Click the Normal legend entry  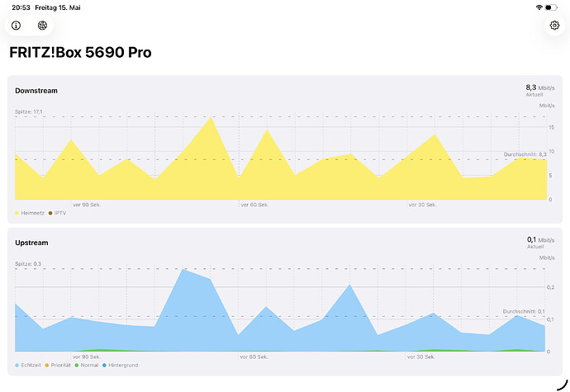coord(87,365)
